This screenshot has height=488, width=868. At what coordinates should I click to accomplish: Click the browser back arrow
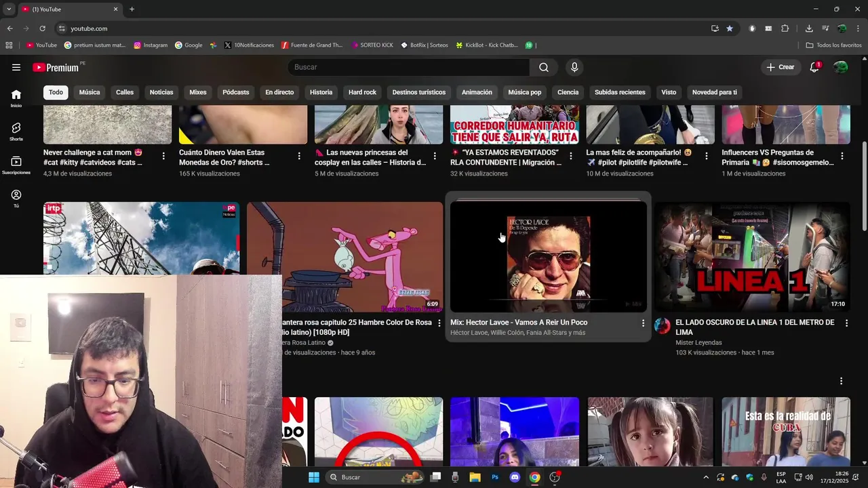coord(9,28)
